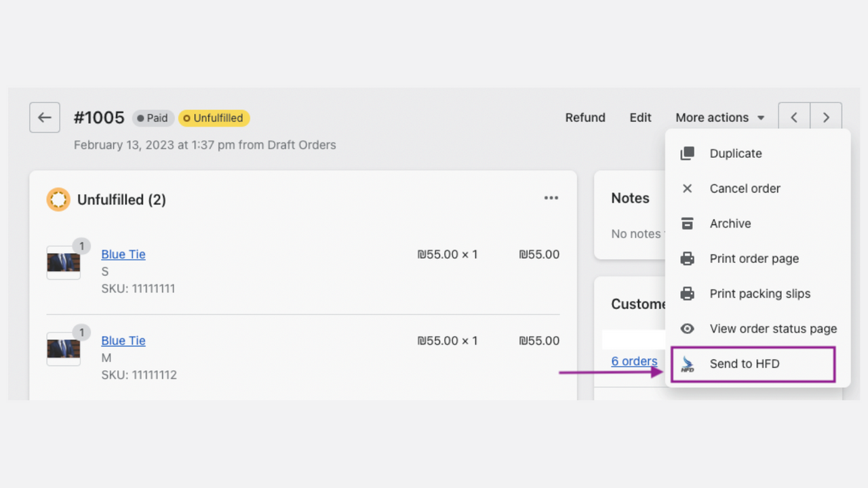Click the back arrow to return to orders
Screen dimensions: 868x488
44,117
